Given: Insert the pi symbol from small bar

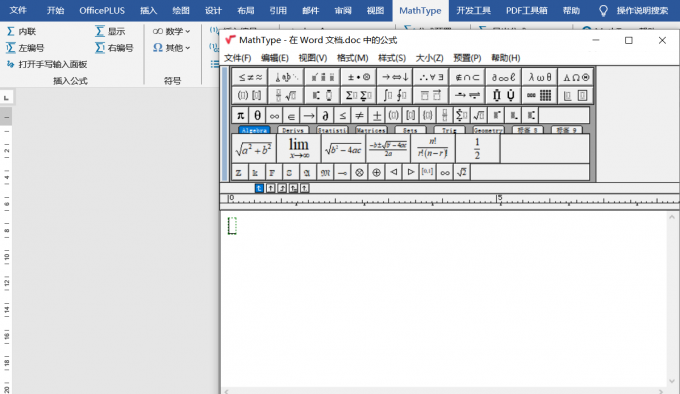Looking at the screenshot, I should tap(240, 115).
